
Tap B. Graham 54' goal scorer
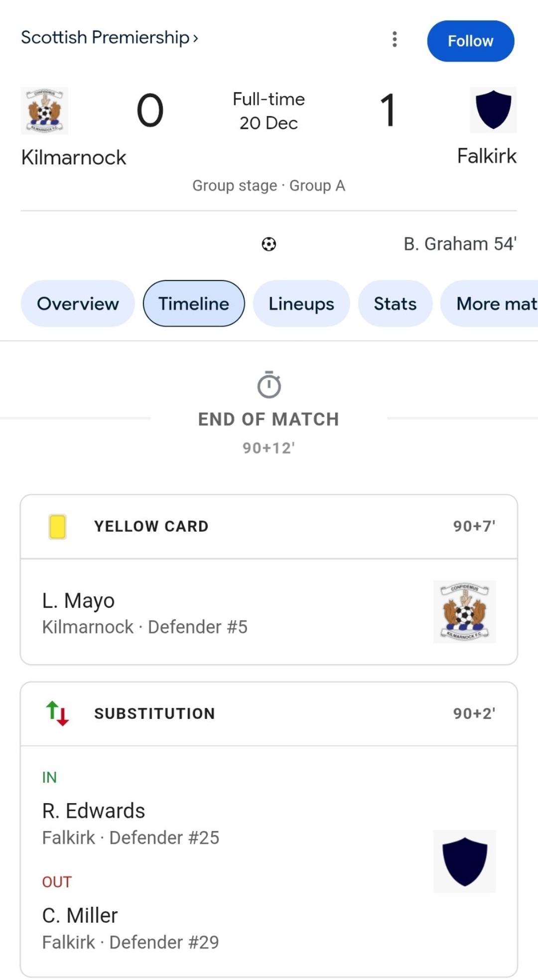(460, 244)
